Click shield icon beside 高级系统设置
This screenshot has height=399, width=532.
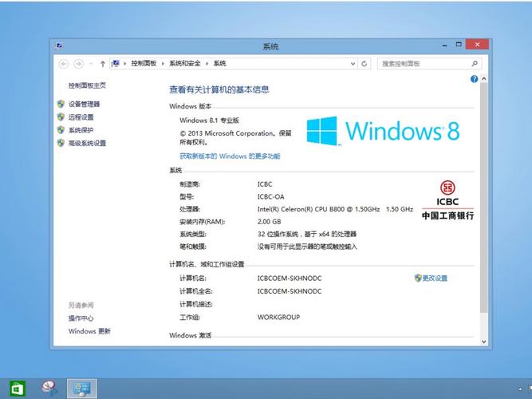(x=61, y=143)
